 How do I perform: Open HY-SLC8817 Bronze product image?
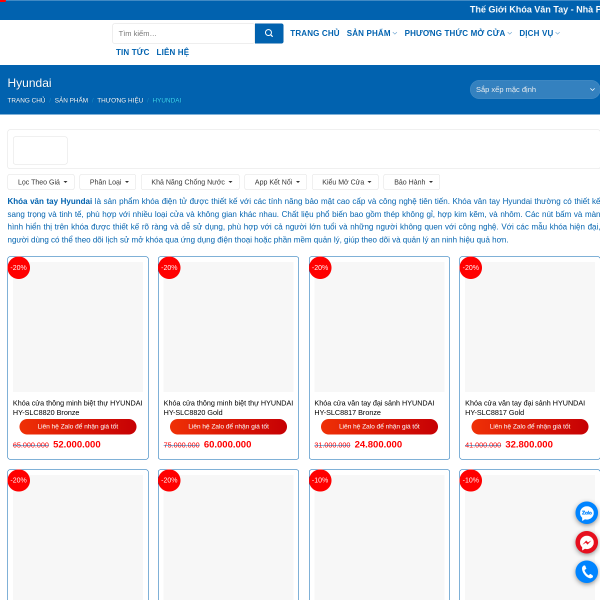pyautogui.click(x=379, y=327)
